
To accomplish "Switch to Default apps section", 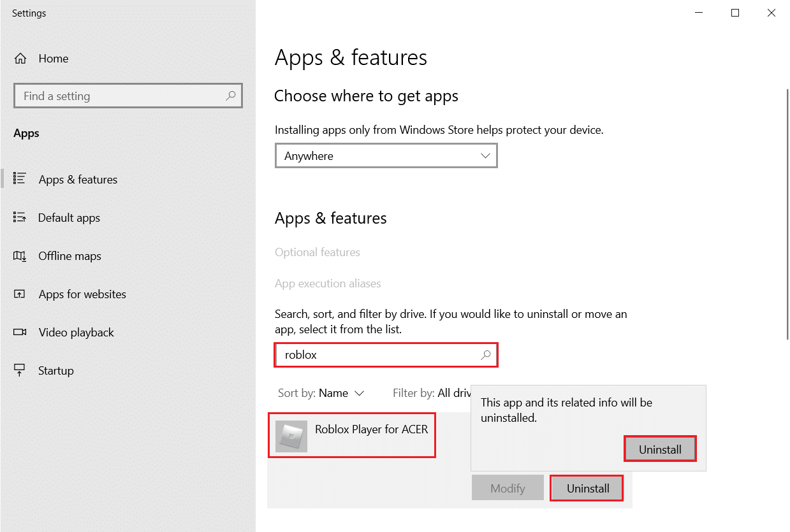I will (69, 217).
